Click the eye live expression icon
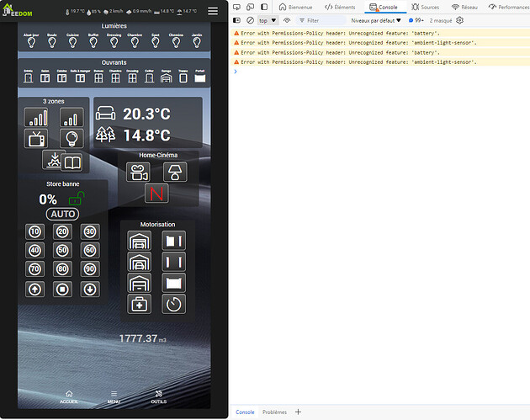Viewport: 530px width, 420px height. 287,20
